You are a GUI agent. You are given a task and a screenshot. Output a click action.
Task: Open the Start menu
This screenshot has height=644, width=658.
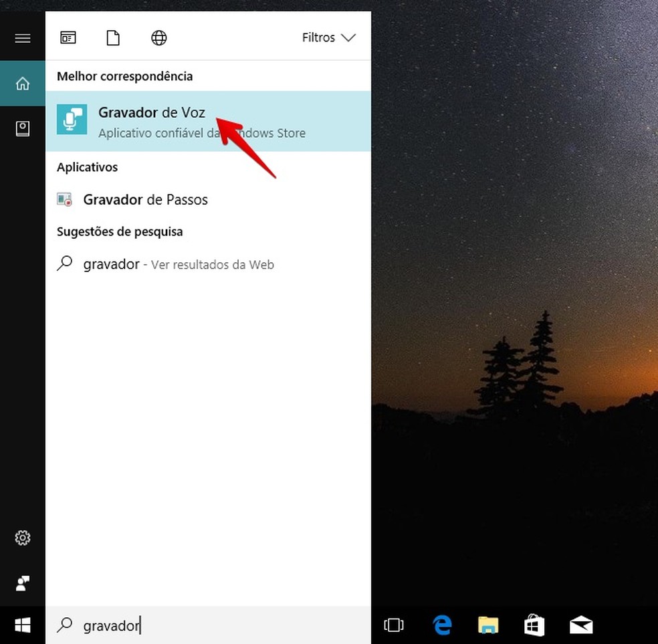pos(22,625)
